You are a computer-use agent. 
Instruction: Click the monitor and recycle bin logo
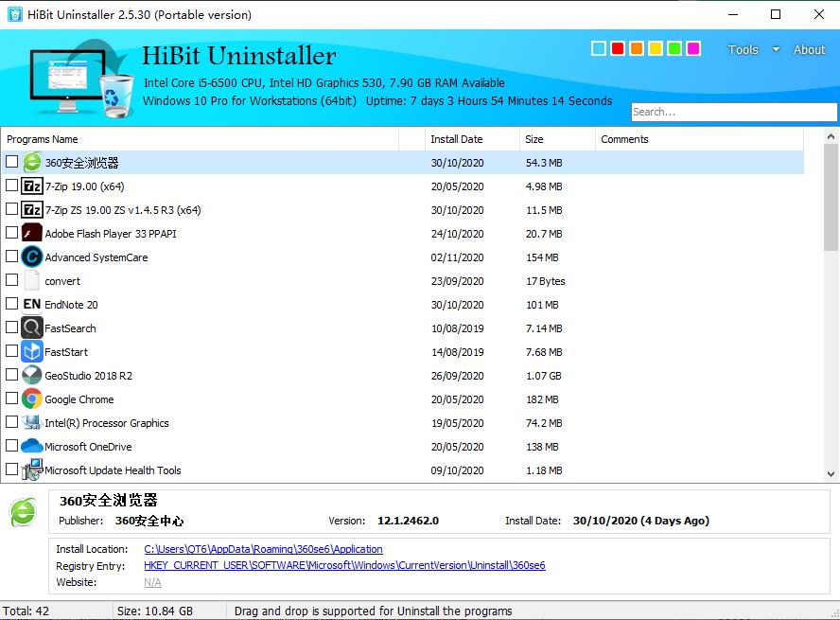click(x=80, y=79)
